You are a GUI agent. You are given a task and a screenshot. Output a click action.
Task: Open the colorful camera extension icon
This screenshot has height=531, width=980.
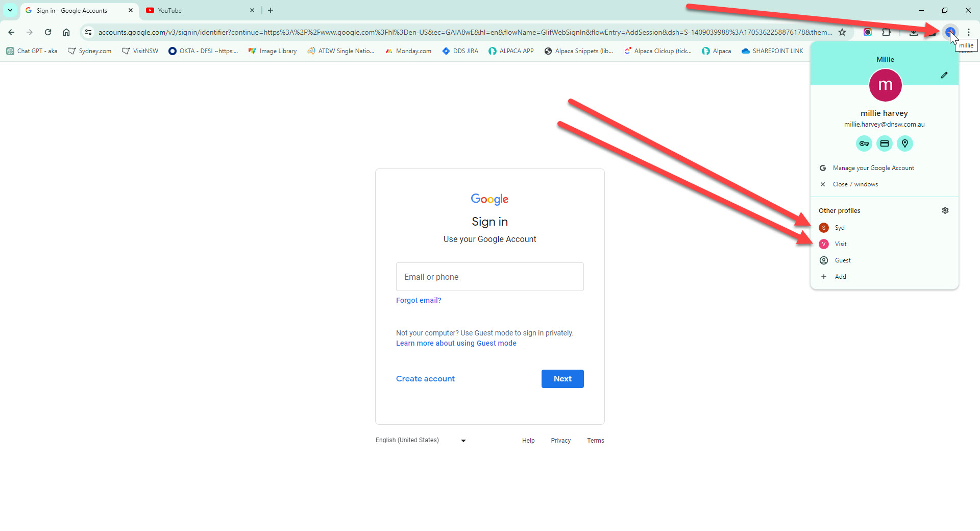(868, 32)
